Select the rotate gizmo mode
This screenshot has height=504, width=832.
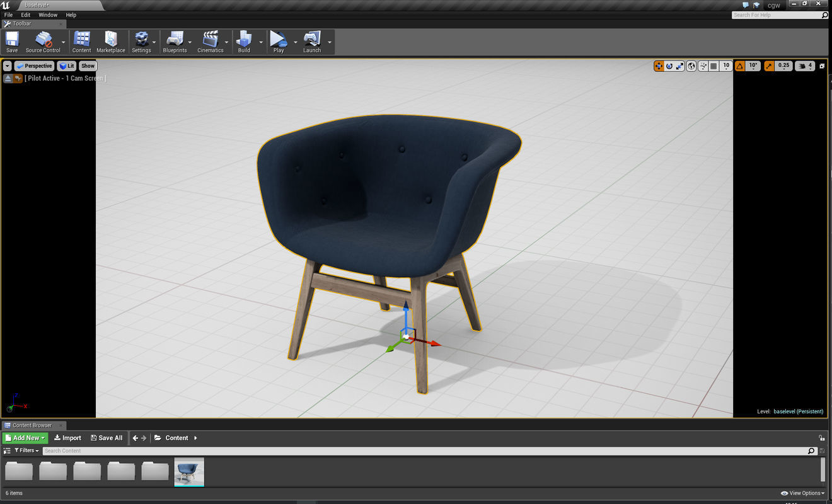tap(669, 66)
